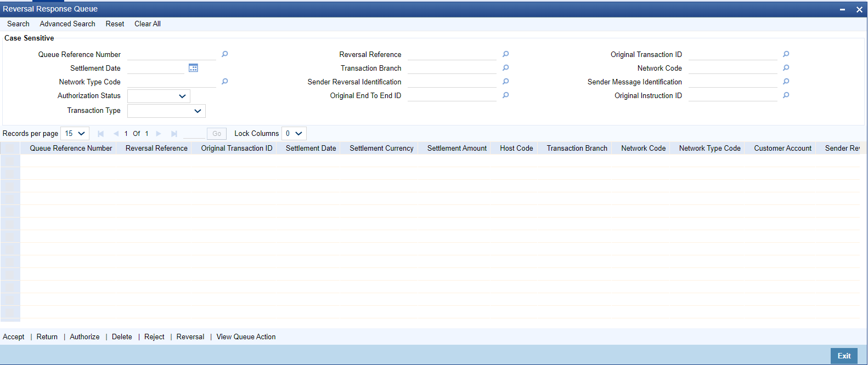Open Advanced Search
868x365 pixels.
click(67, 24)
